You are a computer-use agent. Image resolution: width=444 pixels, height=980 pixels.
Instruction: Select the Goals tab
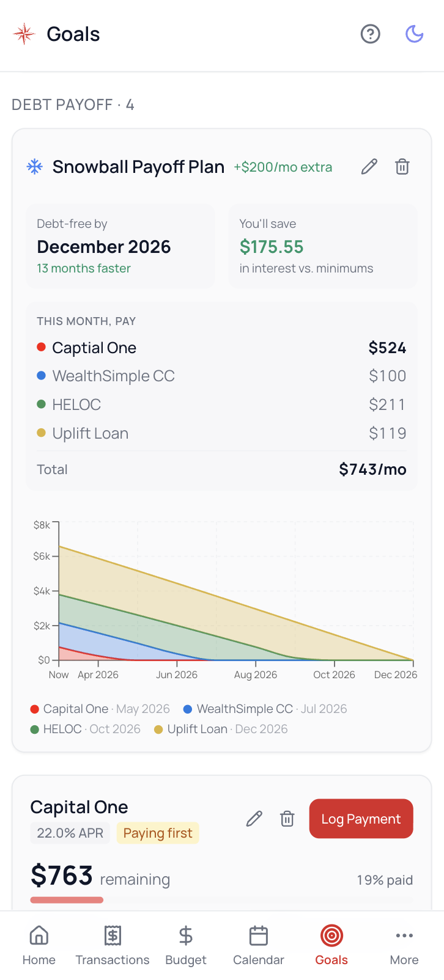click(x=331, y=945)
